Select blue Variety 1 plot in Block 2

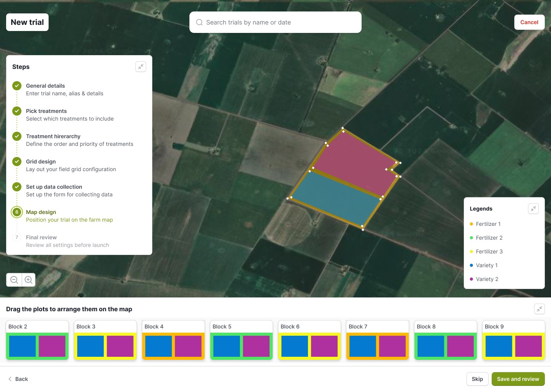coord(22,346)
